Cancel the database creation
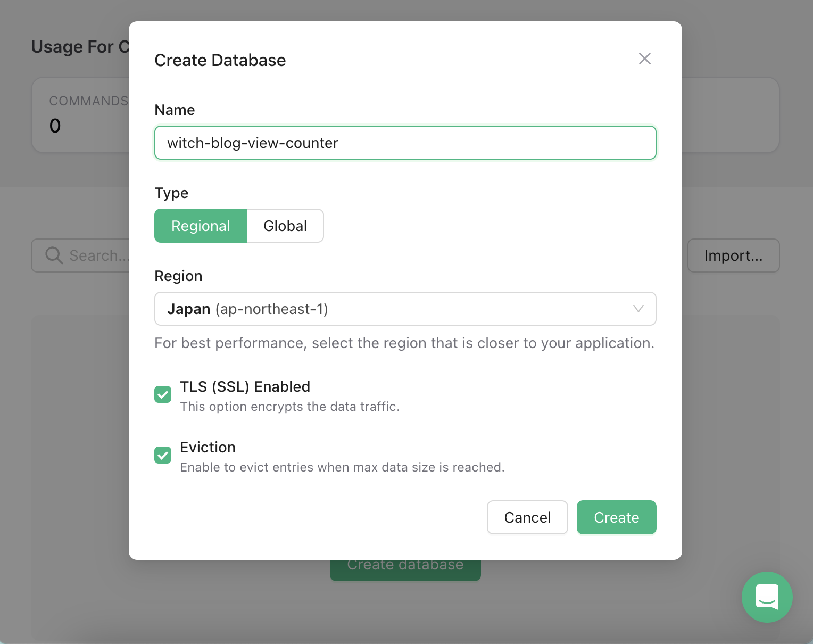 [x=527, y=517]
